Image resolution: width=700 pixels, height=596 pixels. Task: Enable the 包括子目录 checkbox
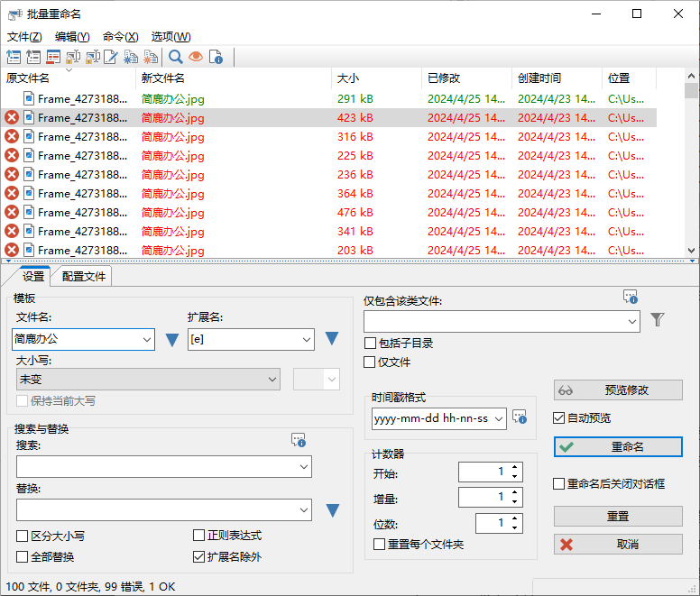[x=370, y=343]
